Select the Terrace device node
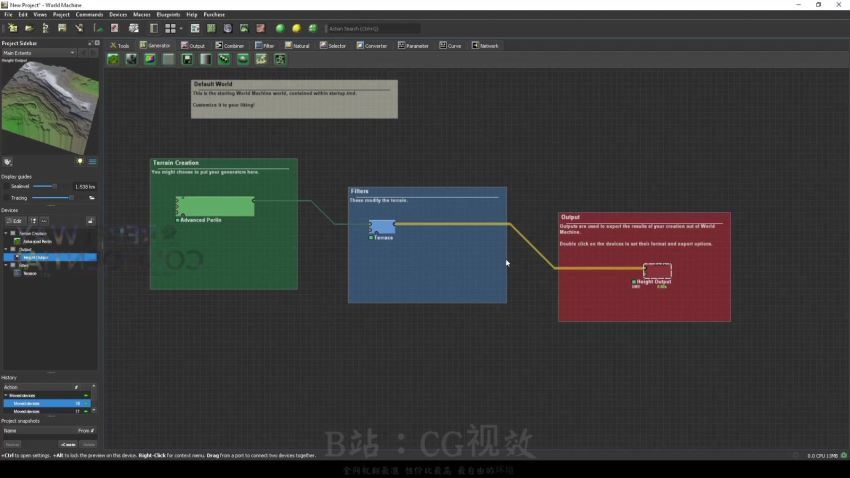The image size is (850, 478). (382, 227)
